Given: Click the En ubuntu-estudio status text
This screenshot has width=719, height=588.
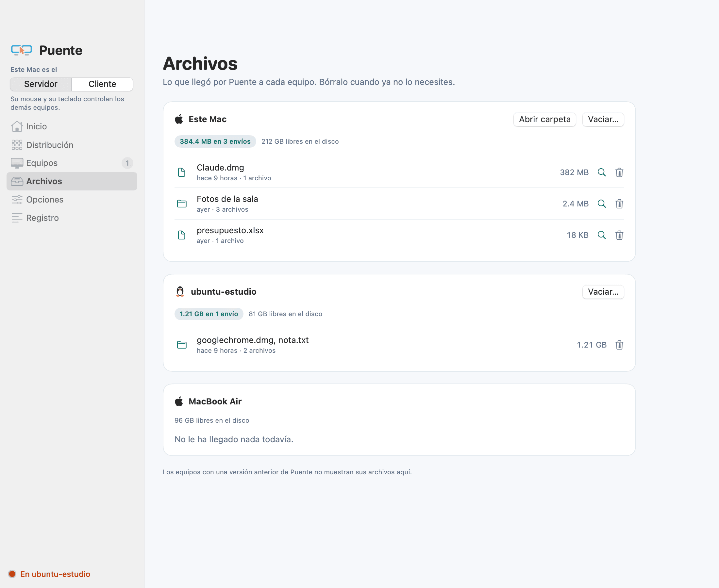Looking at the screenshot, I should click(x=55, y=574).
